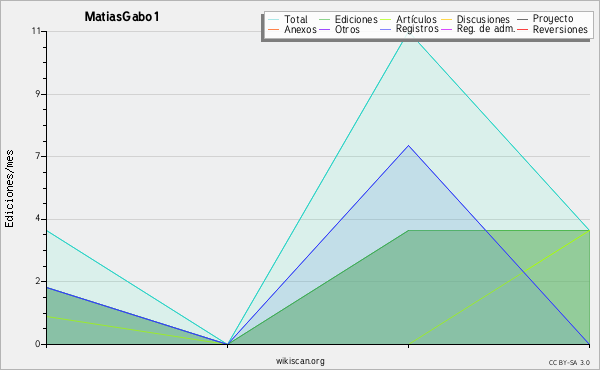Screen dimensions: 600x370
Task: Click the y-axis value 7
Action: [x=38, y=156]
